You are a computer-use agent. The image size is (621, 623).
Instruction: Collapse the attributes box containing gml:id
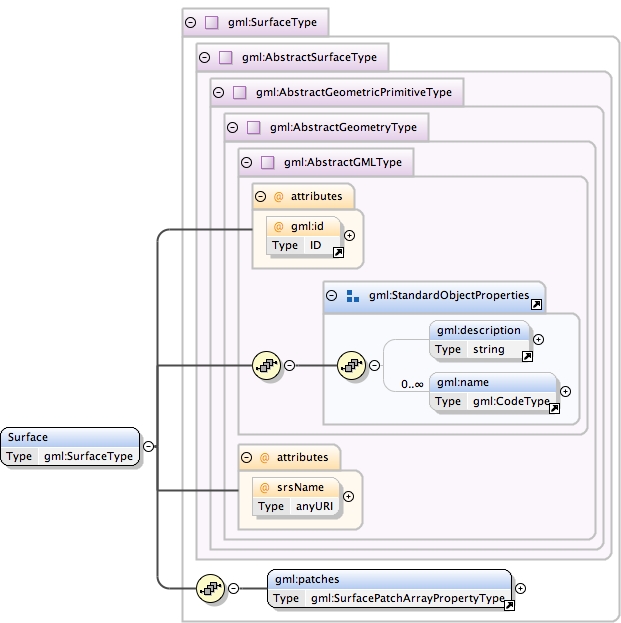click(261, 196)
